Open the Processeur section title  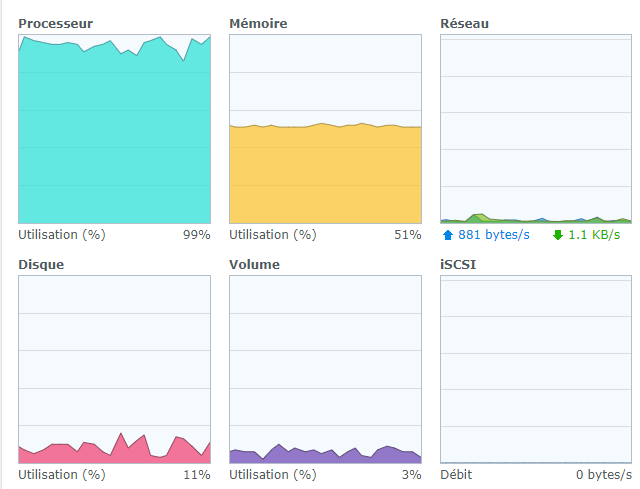56,22
